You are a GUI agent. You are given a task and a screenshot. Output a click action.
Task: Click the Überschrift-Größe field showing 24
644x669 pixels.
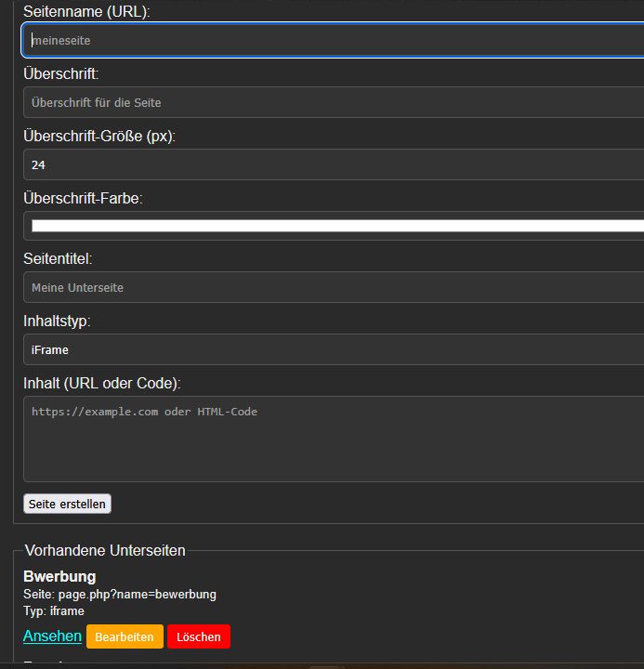tap(333, 164)
